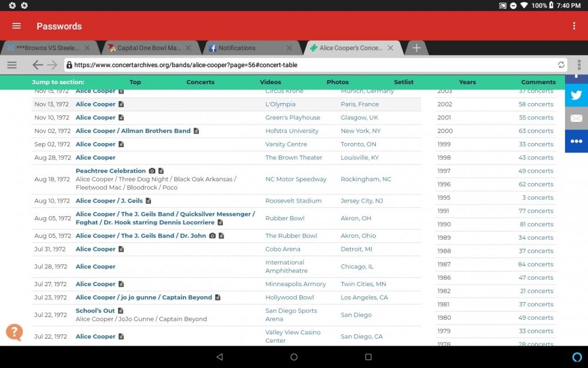Screen dimensions: 588x368
Task: Open L'Olympia venue link
Action: coord(280,104)
